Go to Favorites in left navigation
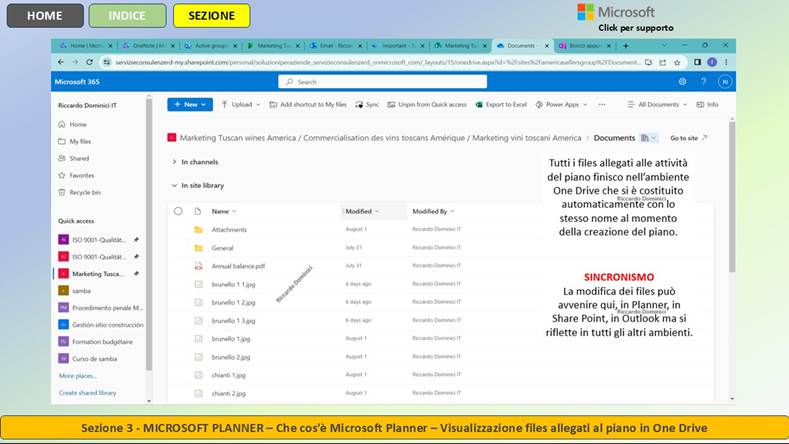The image size is (789, 444). [x=76, y=175]
